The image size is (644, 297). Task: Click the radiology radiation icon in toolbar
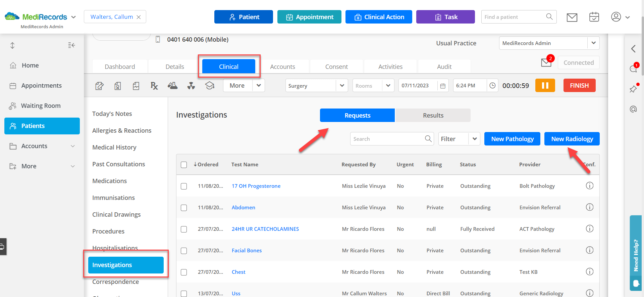pos(191,86)
